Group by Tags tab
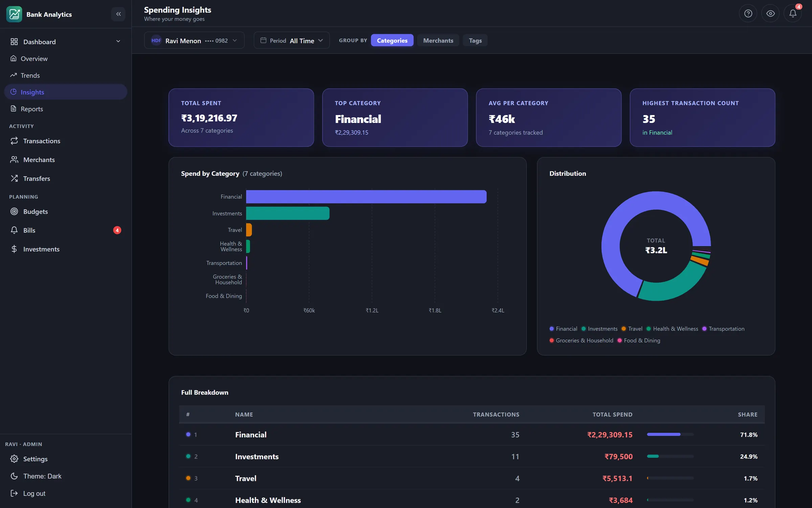The height and width of the screenshot is (508, 812). pos(475,40)
